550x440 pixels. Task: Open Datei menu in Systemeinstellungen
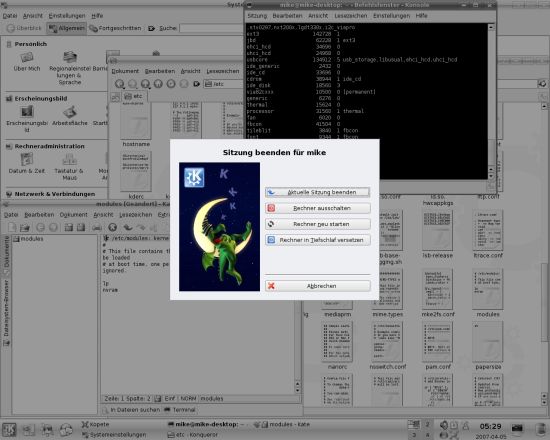tap(10, 16)
